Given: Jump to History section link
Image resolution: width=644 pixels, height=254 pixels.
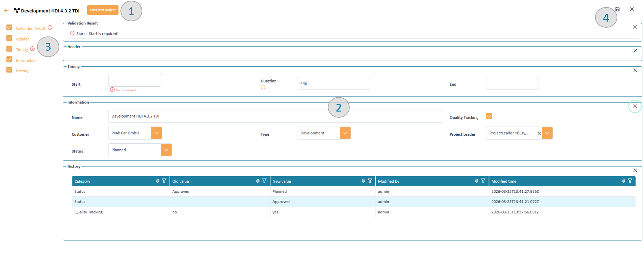Looking at the screenshot, I should [x=22, y=71].
